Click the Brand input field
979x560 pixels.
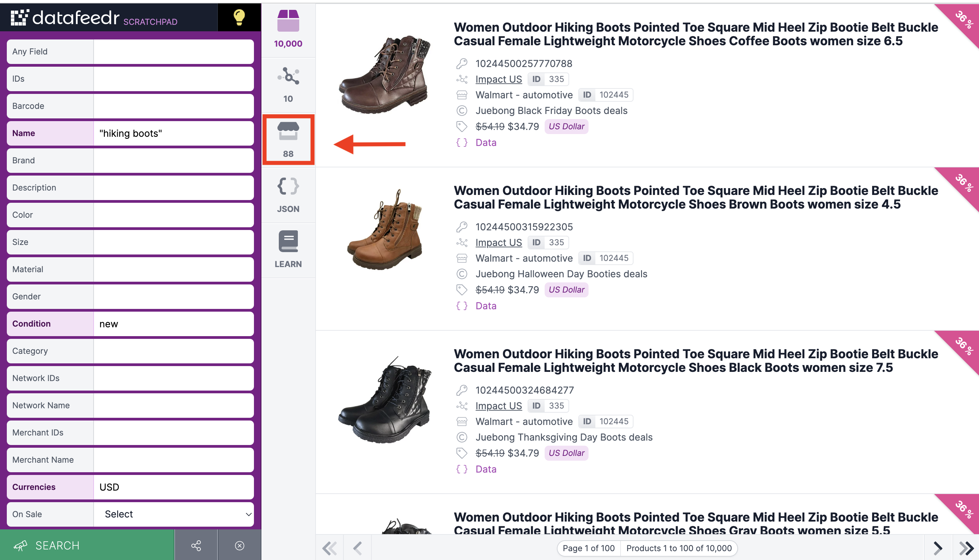click(x=174, y=160)
